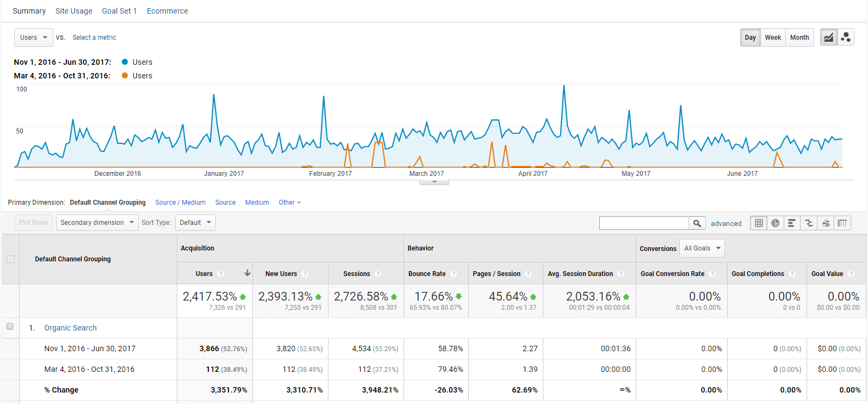Open the Summary tab

pos(29,11)
